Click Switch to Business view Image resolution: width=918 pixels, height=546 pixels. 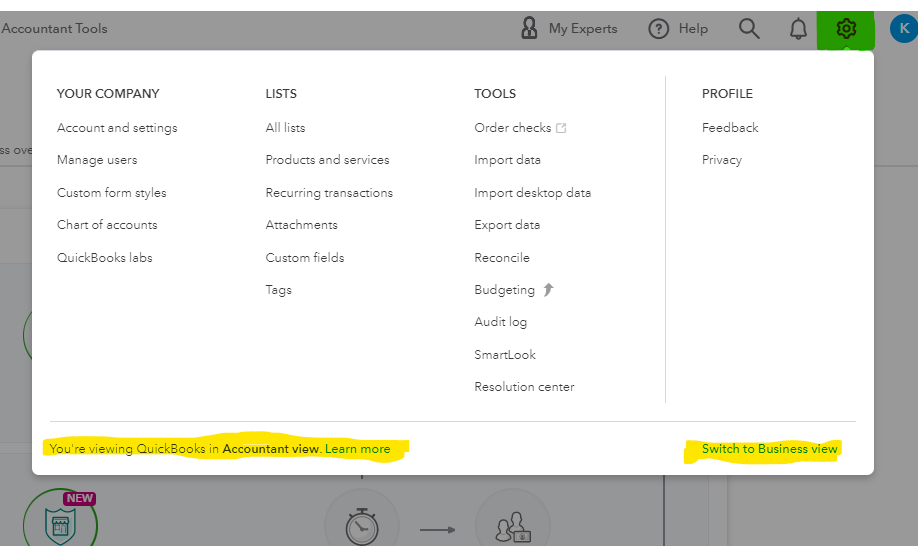770,449
